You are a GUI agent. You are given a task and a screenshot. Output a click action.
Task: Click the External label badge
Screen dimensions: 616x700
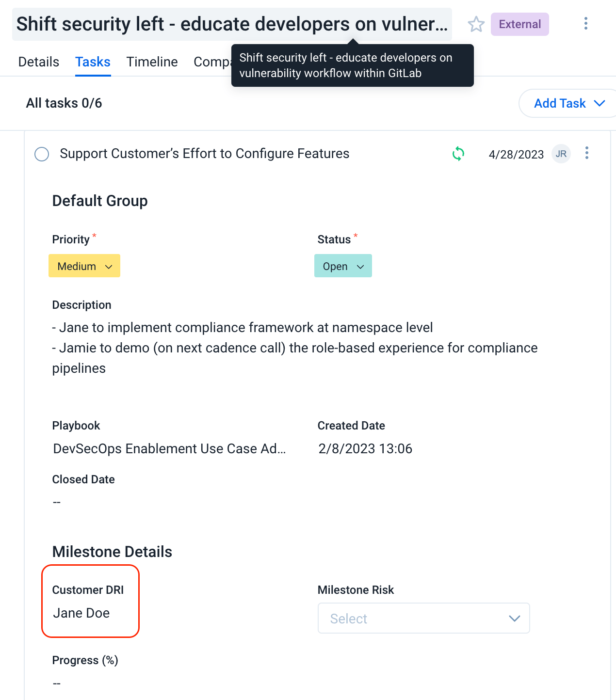point(519,24)
